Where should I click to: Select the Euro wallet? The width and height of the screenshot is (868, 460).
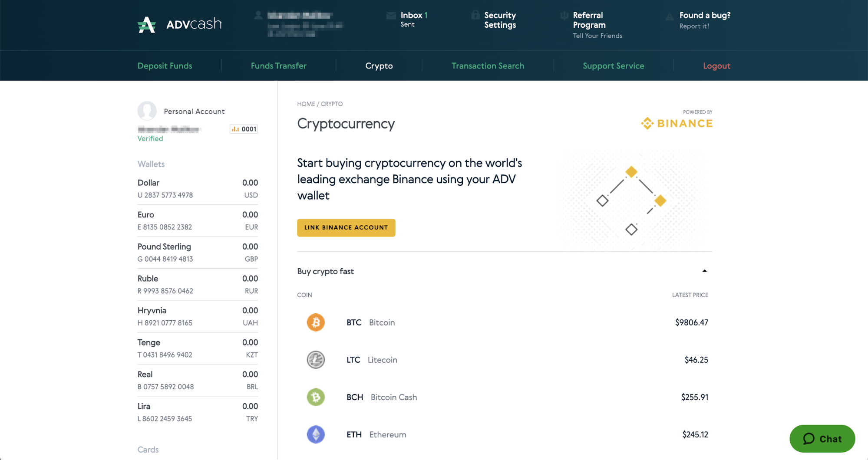click(x=198, y=220)
